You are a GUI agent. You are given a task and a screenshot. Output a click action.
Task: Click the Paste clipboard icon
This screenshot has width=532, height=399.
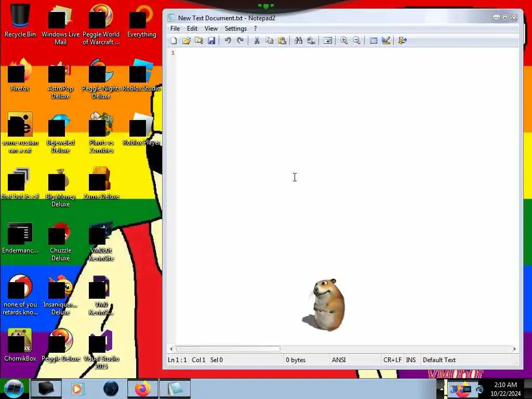282,41
